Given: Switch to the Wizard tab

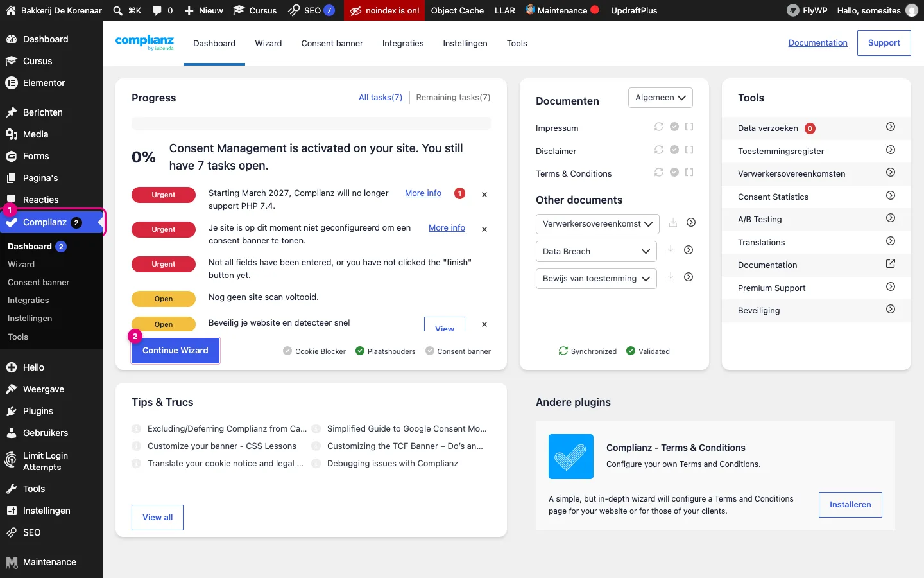Looking at the screenshot, I should (x=268, y=43).
